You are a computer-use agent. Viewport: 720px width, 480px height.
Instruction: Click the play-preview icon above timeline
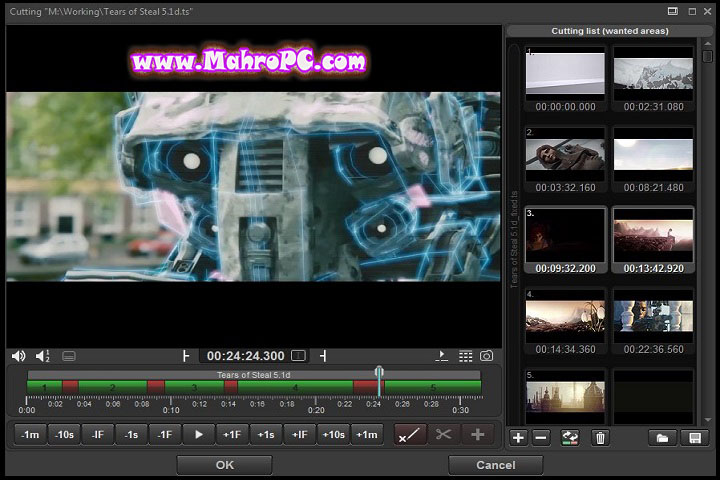click(441, 356)
